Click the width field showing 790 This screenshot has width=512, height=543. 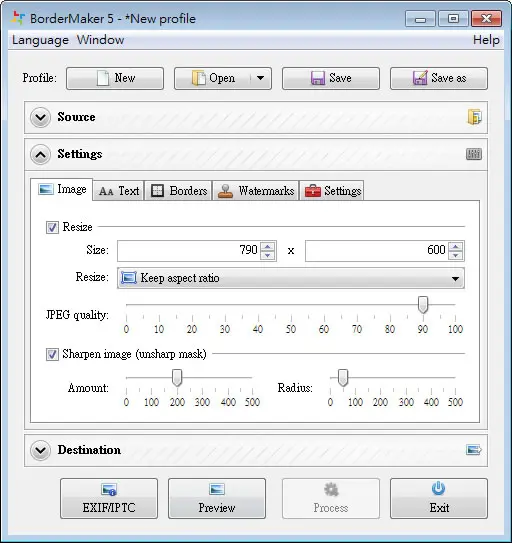coord(189,250)
